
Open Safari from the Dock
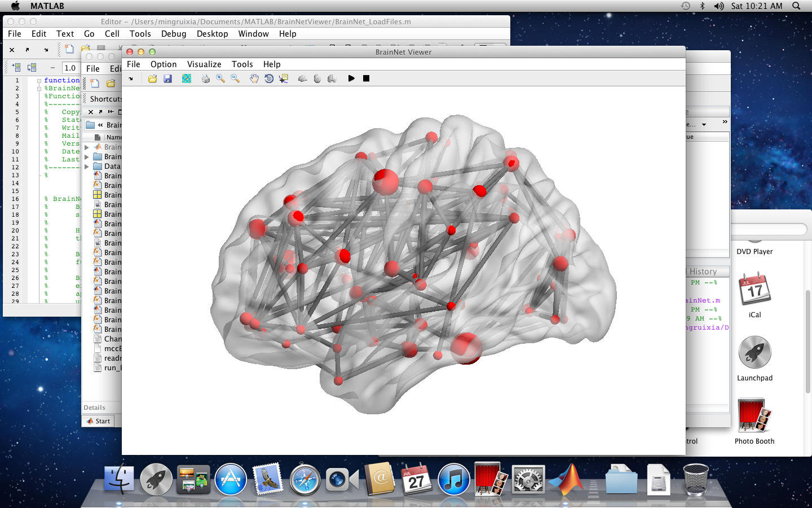(x=304, y=480)
